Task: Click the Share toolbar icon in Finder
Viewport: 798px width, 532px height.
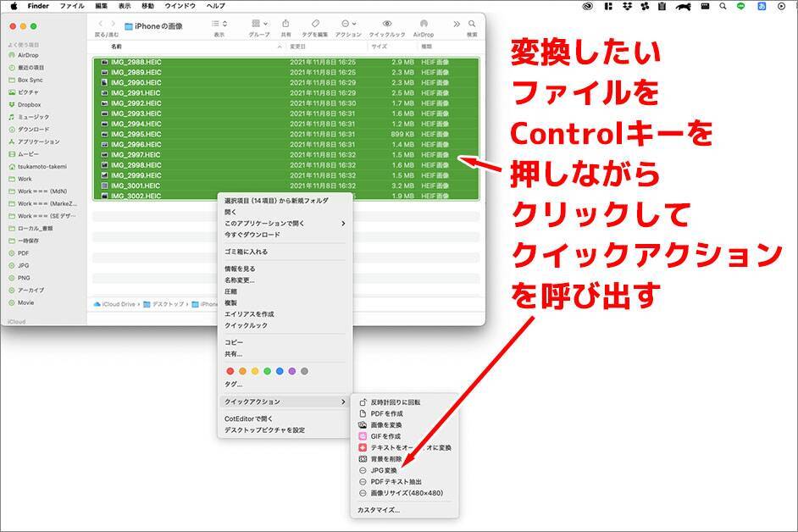Action: coord(286,24)
